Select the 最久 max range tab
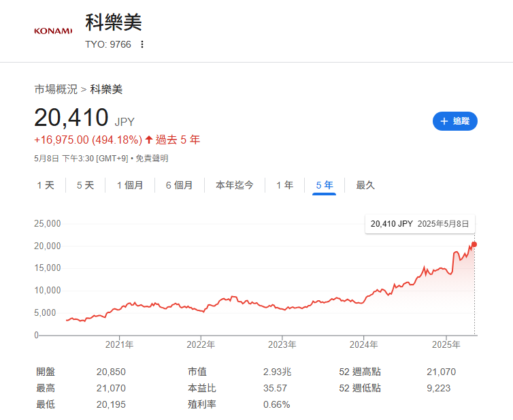 365,185
